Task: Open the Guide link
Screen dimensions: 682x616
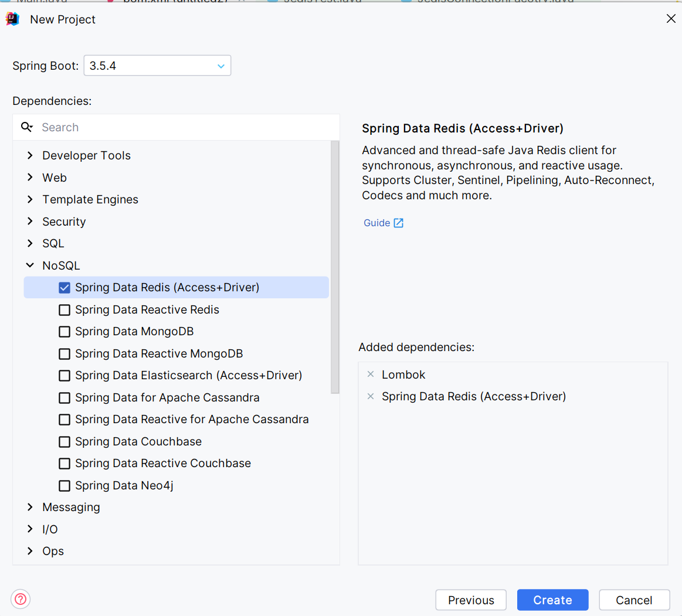Action: [x=377, y=223]
